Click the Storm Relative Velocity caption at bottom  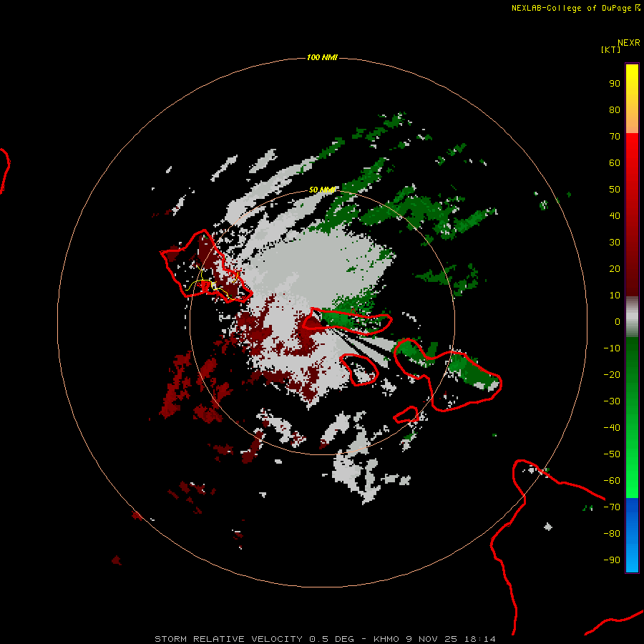[325, 639]
